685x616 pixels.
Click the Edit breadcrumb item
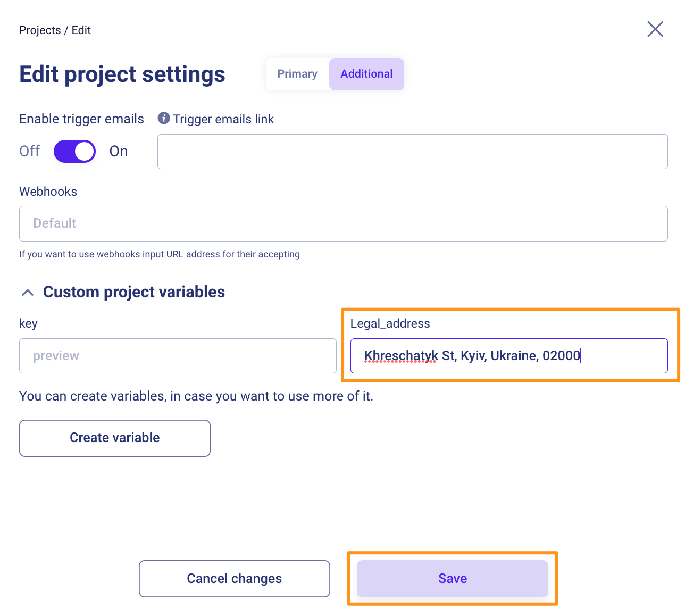[x=81, y=30]
